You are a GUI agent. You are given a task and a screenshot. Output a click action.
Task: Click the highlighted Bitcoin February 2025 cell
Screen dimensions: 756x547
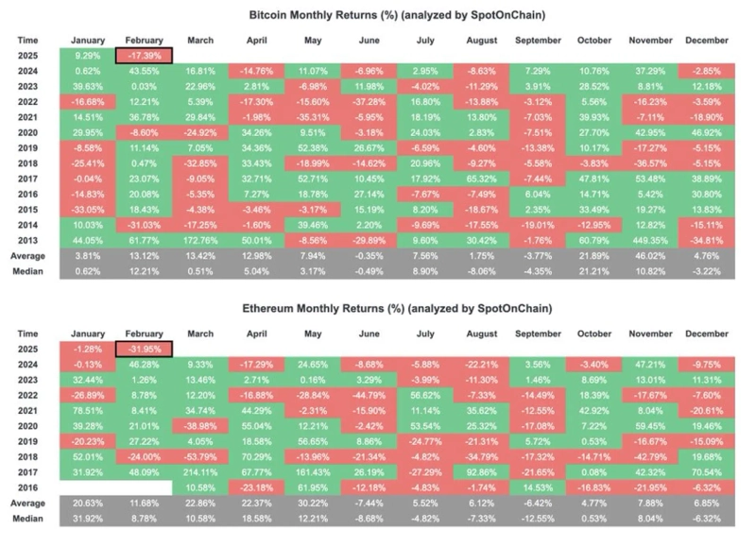(x=145, y=55)
